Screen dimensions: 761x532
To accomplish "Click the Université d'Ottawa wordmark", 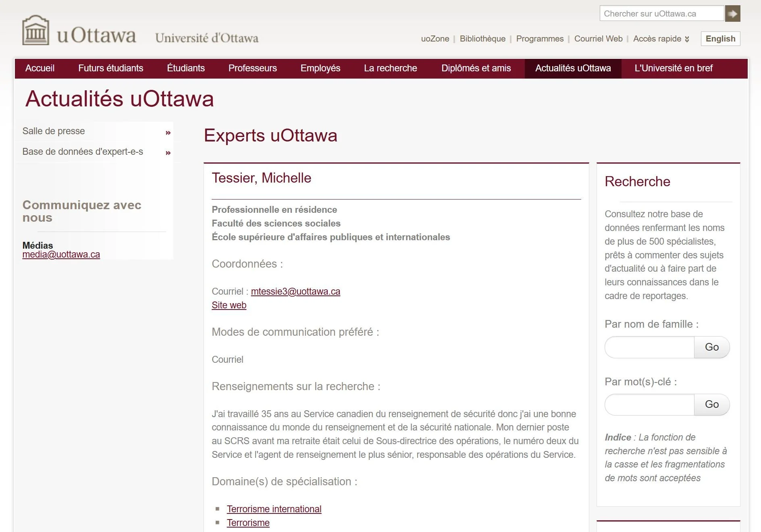I will (x=207, y=38).
